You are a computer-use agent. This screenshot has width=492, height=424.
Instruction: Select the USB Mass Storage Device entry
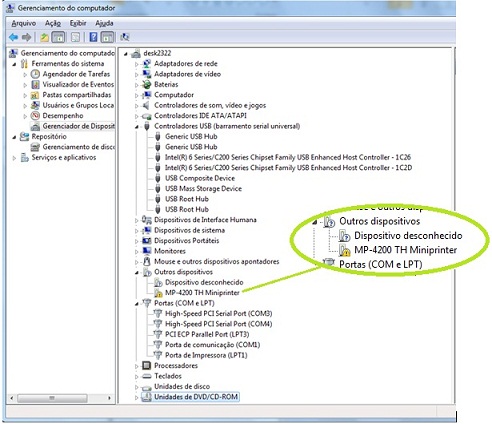pyautogui.click(x=203, y=188)
